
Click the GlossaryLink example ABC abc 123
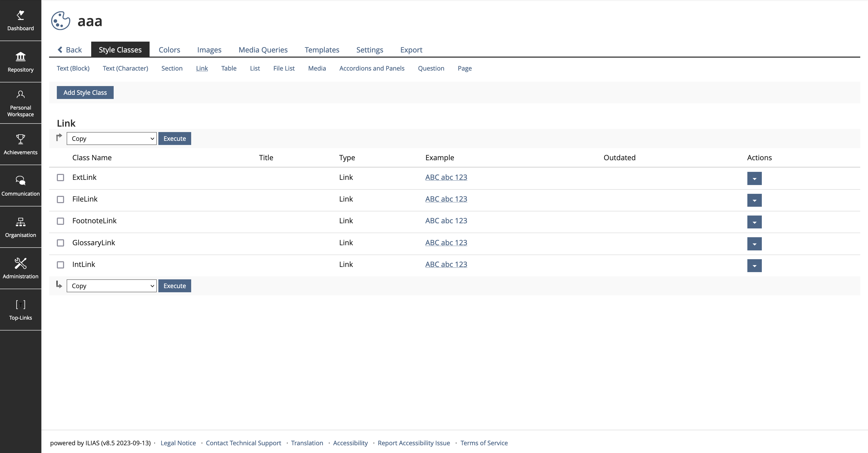click(x=446, y=243)
